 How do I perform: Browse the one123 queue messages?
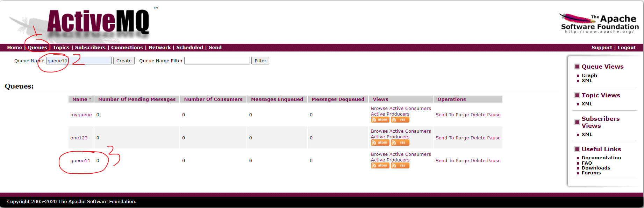pyautogui.click(x=379, y=131)
